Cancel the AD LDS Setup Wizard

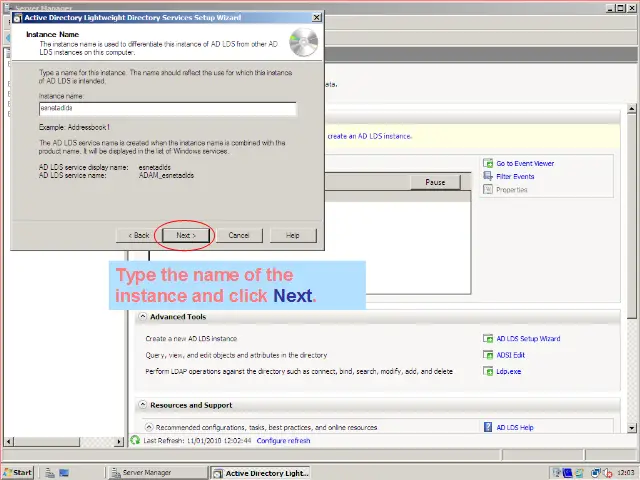click(239, 236)
